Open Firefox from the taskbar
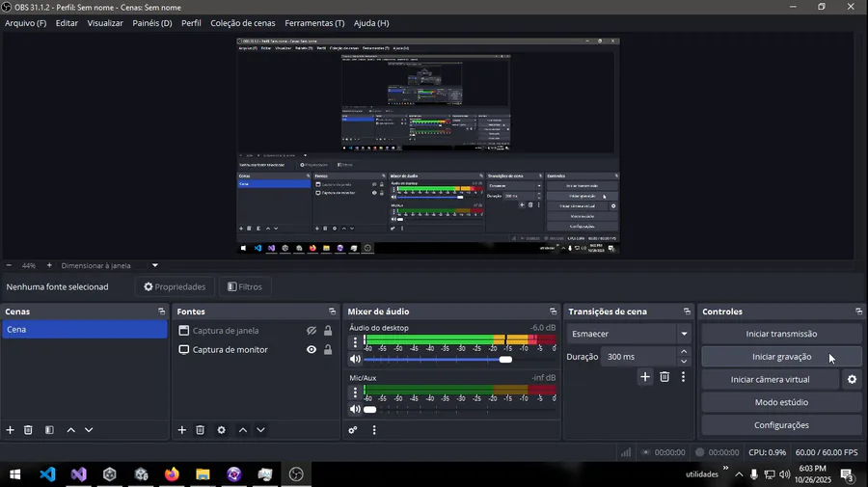 [172, 474]
